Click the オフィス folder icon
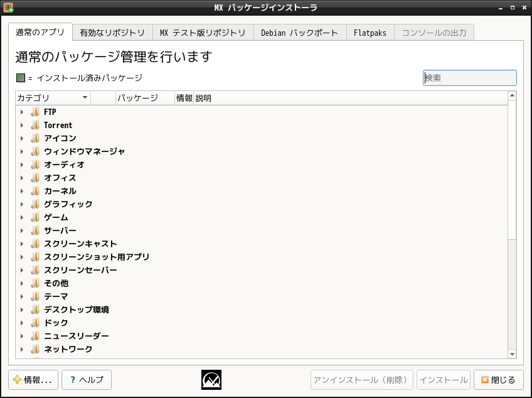Image resolution: width=532 pixels, height=398 pixels. pos(35,178)
